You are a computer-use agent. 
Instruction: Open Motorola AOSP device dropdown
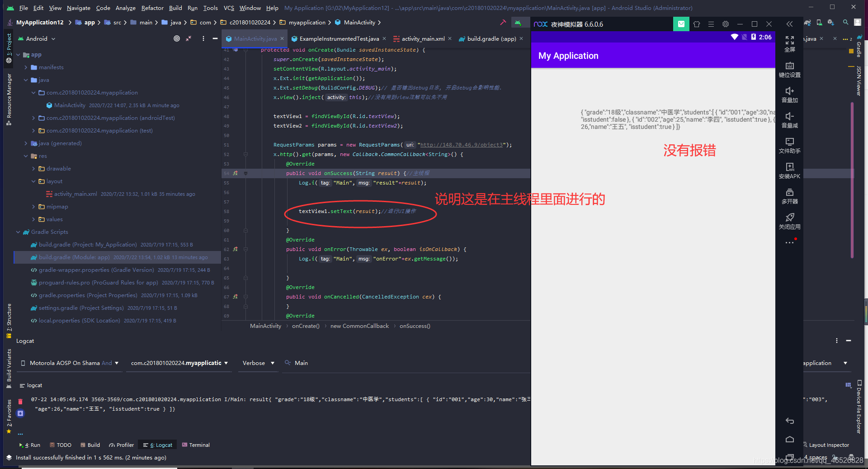click(x=70, y=363)
